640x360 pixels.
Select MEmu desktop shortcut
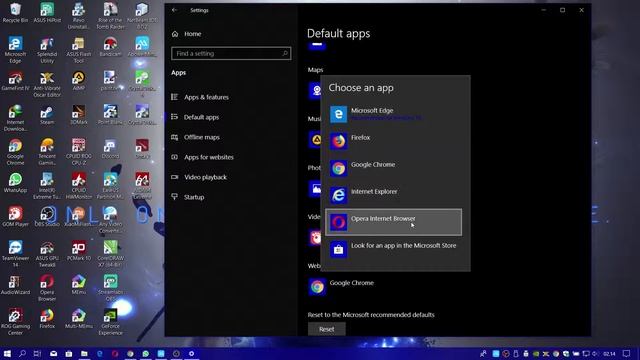(78, 284)
